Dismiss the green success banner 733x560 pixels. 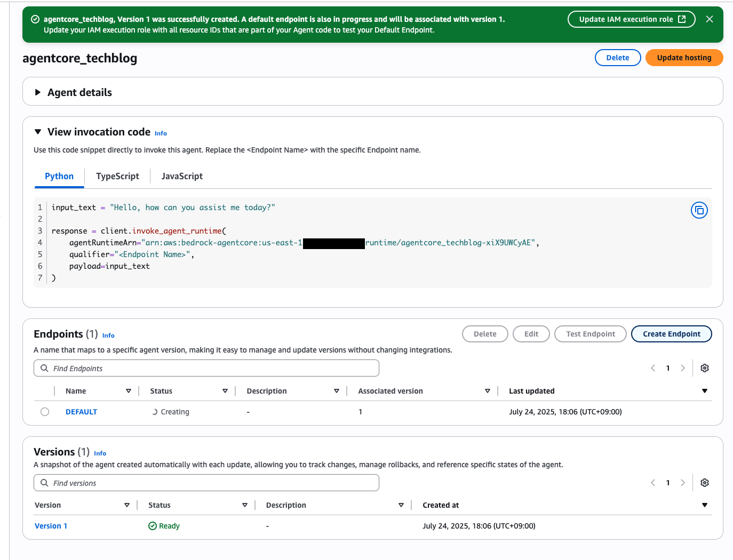tap(710, 19)
